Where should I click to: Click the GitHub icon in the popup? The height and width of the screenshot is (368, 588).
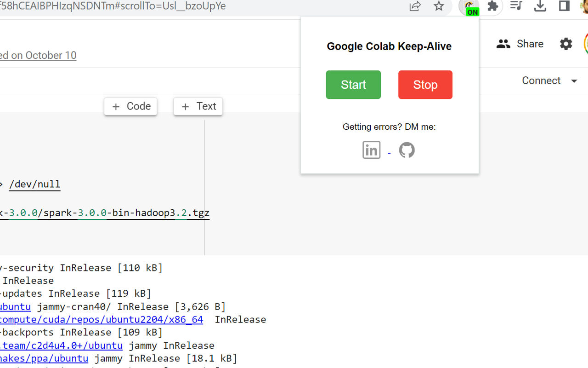(x=407, y=149)
